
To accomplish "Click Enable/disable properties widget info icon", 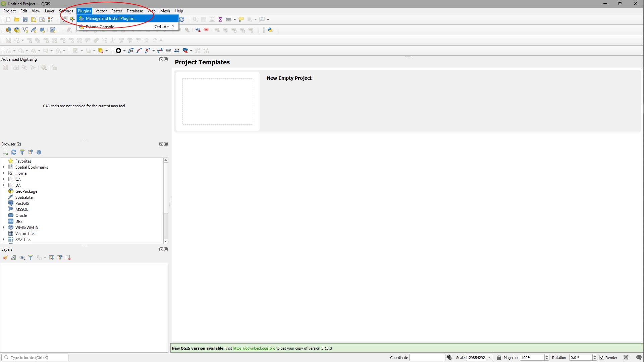I will [x=39, y=152].
